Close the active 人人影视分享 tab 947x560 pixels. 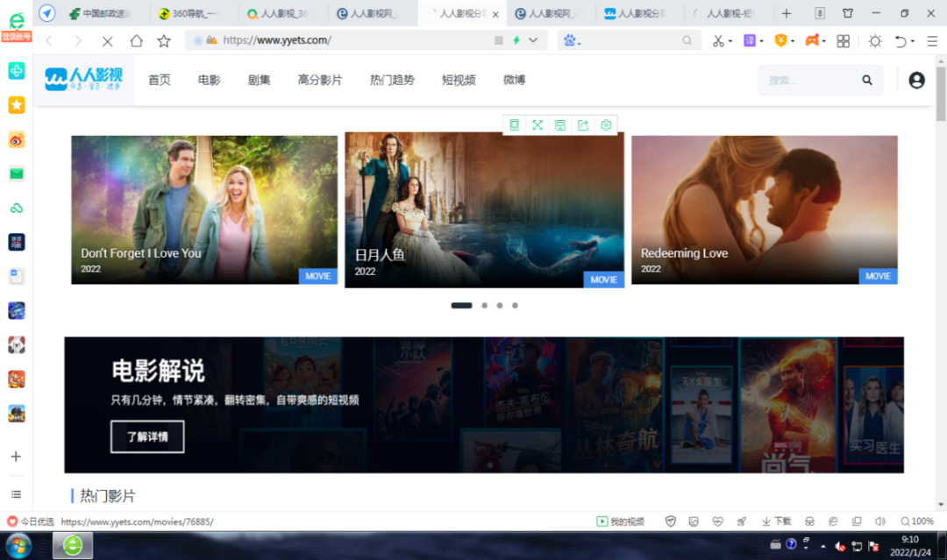[x=495, y=14]
